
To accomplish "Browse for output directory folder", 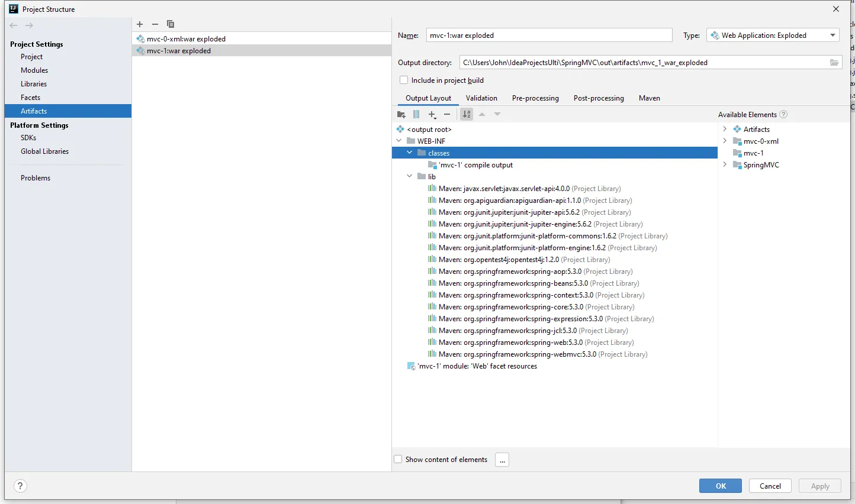I will pos(834,63).
